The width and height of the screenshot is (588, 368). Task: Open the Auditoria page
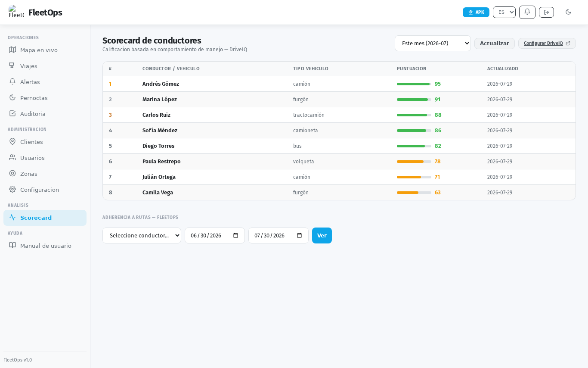click(x=45, y=113)
